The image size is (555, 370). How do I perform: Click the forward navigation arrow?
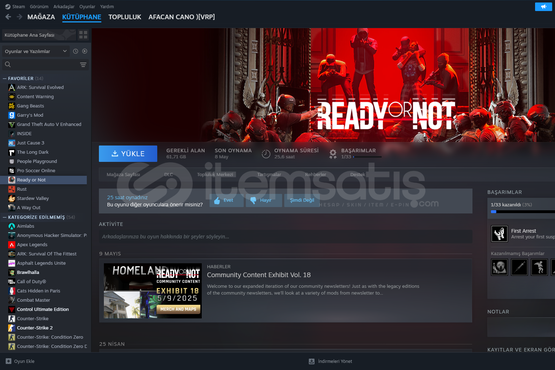click(x=19, y=17)
